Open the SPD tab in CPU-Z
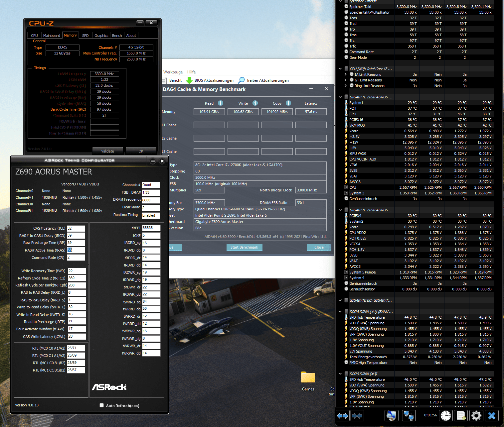 point(85,36)
